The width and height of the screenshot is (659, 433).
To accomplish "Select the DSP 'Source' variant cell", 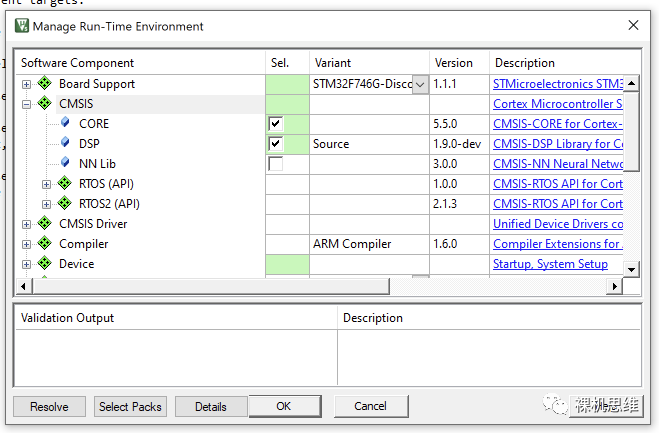I will [369, 144].
